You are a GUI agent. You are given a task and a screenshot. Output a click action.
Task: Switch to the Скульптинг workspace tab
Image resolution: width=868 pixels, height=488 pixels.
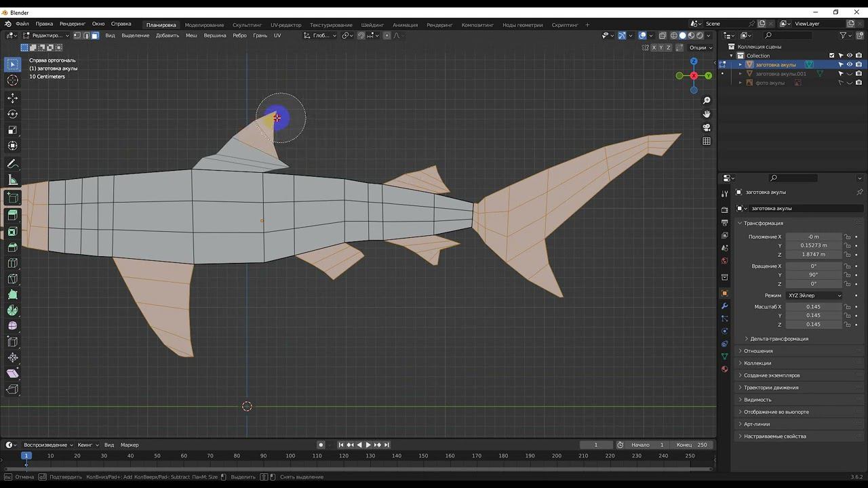point(247,25)
